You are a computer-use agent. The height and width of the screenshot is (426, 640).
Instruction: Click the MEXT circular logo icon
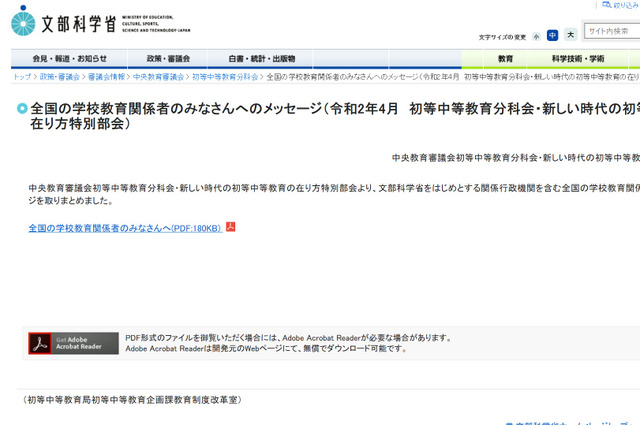click(x=23, y=21)
